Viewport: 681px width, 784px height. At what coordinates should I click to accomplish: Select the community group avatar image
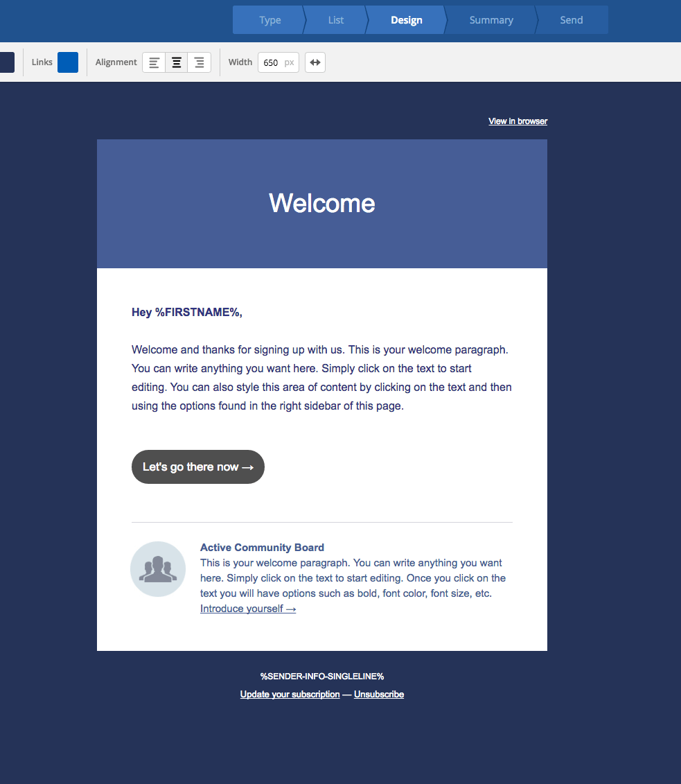point(158,569)
